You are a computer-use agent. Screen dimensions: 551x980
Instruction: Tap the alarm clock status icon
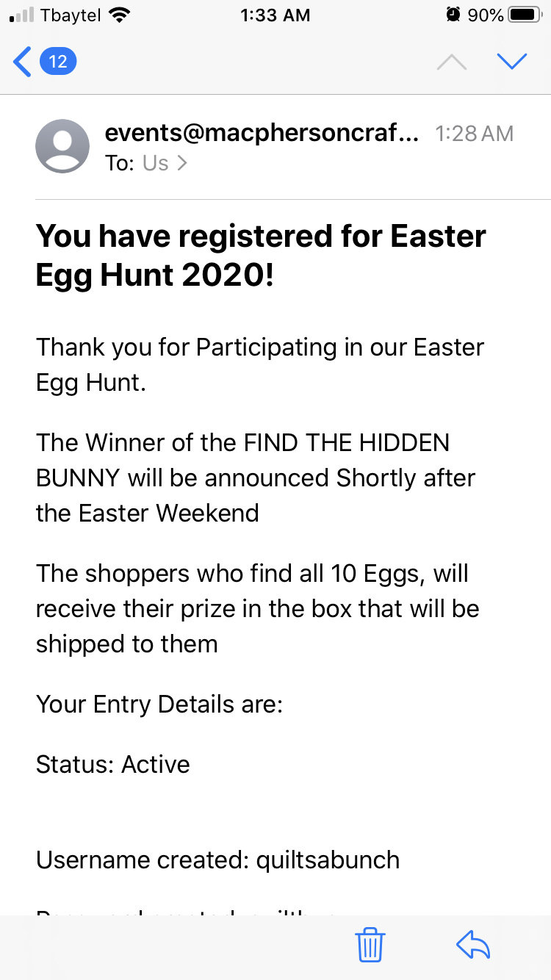(453, 15)
